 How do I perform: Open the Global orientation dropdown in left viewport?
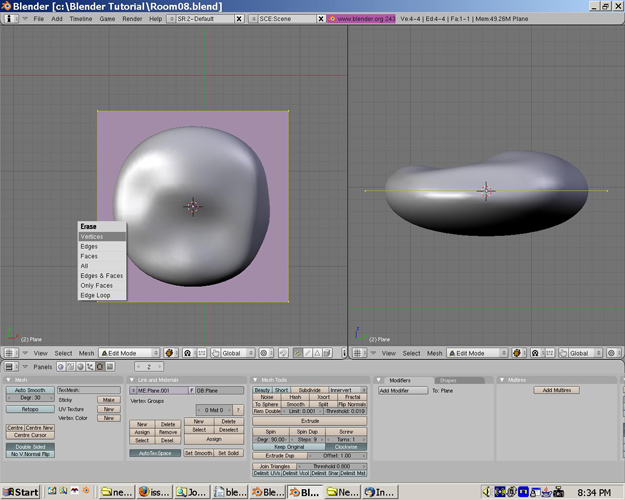click(x=237, y=353)
